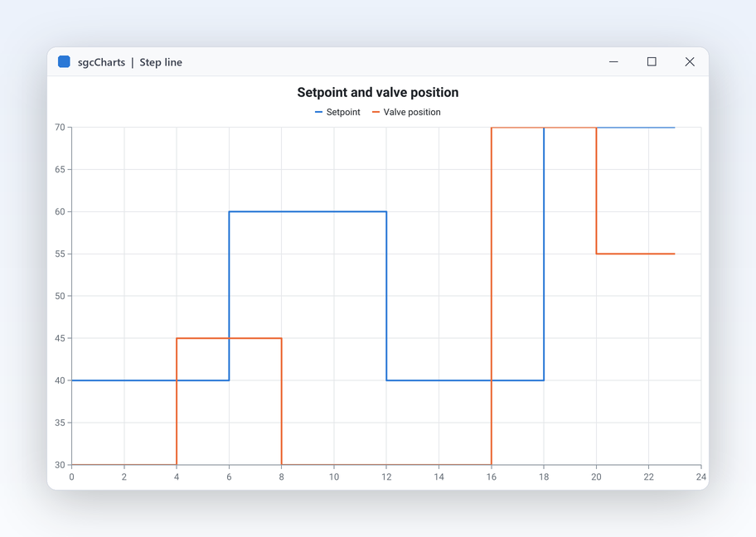
Task: Click the x-axis label 6
Action: [229, 477]
